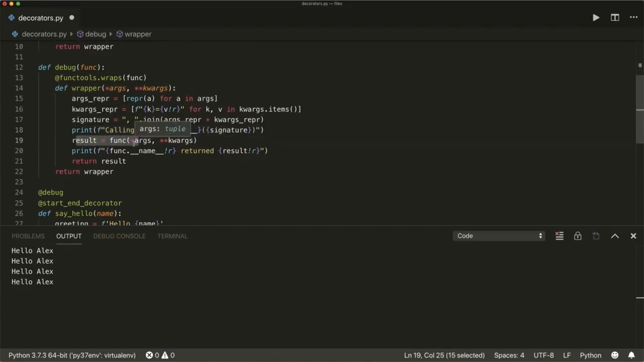Show notifications via the bell icon

coord(631,355)
